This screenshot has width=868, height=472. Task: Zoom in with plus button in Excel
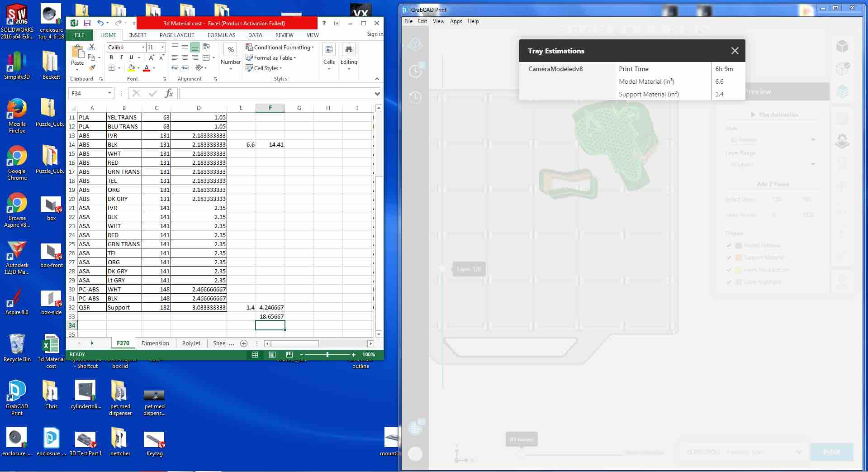coord(354,355)
